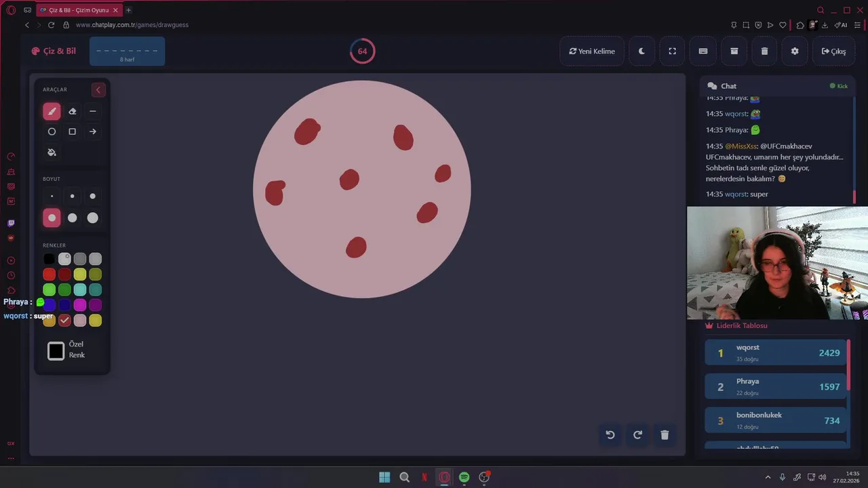Pick the bright red color swatch
868x488 pixels.
tap(49, 274)
